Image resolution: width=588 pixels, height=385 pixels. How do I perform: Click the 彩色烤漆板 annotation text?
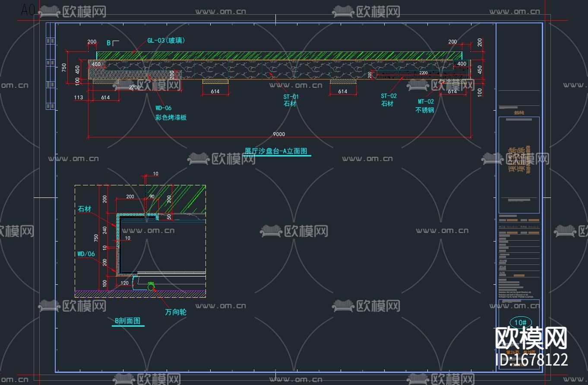click(171, 117)
